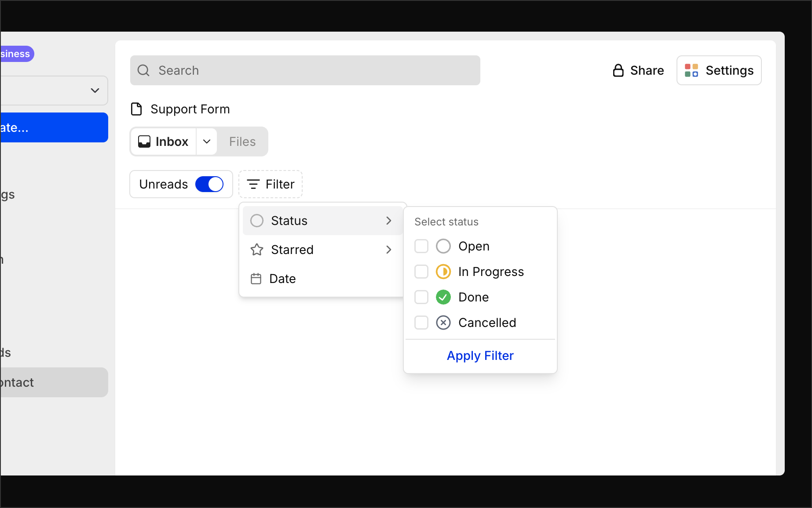Select the Inbox tray icon
Image resolution: width=812 pixels, height=508 pixels.
[x=145, y=141]
